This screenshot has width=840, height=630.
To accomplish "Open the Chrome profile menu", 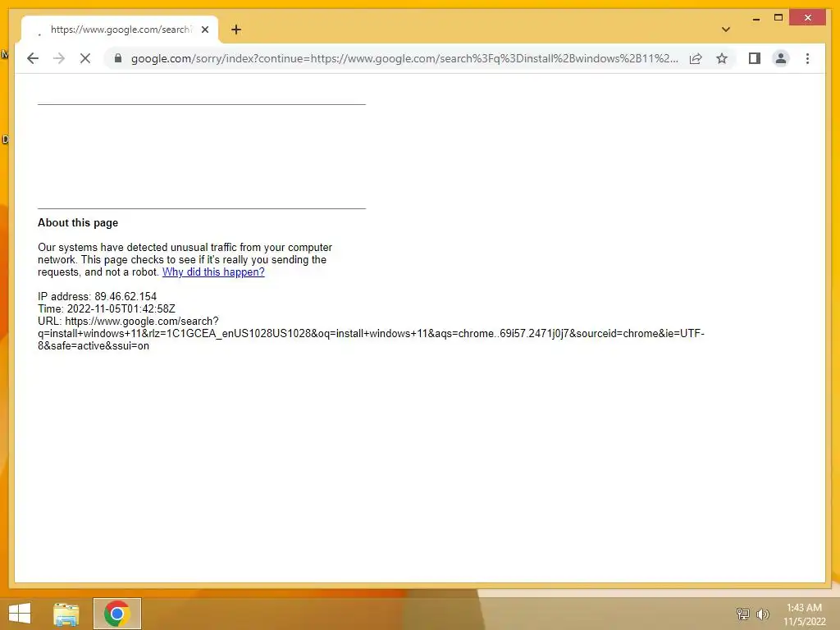I will 781,58.
